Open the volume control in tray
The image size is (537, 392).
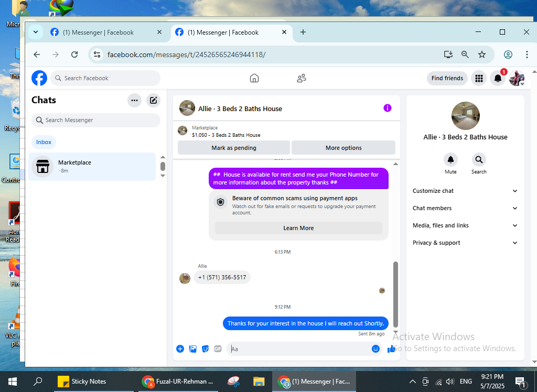(x=450, y=382)
